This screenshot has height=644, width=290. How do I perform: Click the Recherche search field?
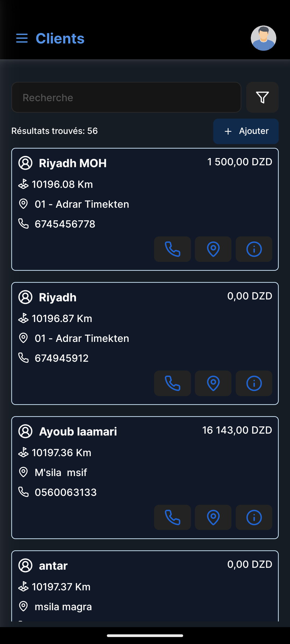click(126, 97)
